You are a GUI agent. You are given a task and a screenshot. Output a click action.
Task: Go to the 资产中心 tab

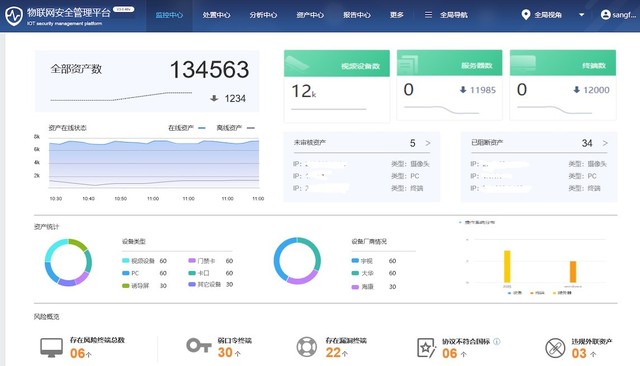point(310,15)
